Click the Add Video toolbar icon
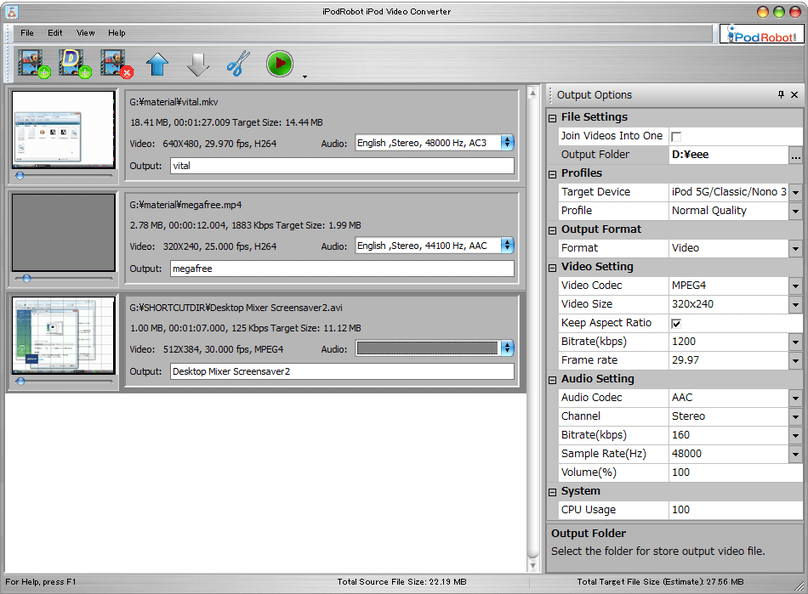The height and width of the screenshot is (594, 808). (x=33, y=64)
